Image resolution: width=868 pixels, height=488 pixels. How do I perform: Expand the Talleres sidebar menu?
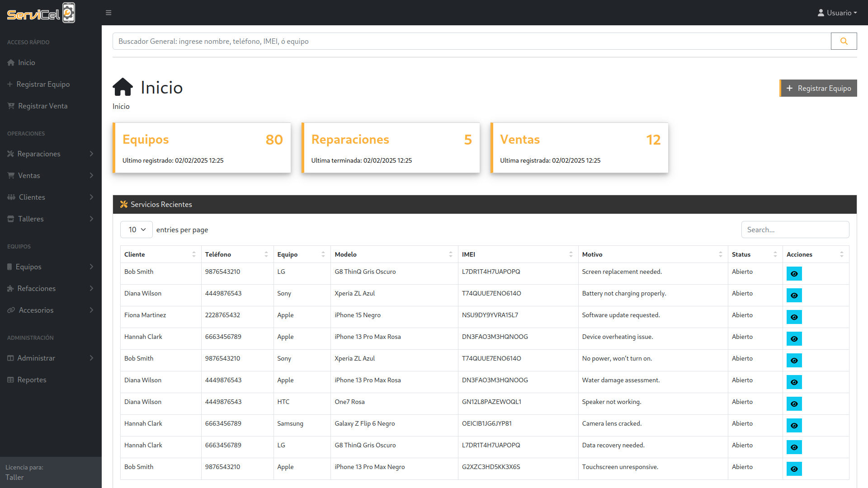[51, 219]
